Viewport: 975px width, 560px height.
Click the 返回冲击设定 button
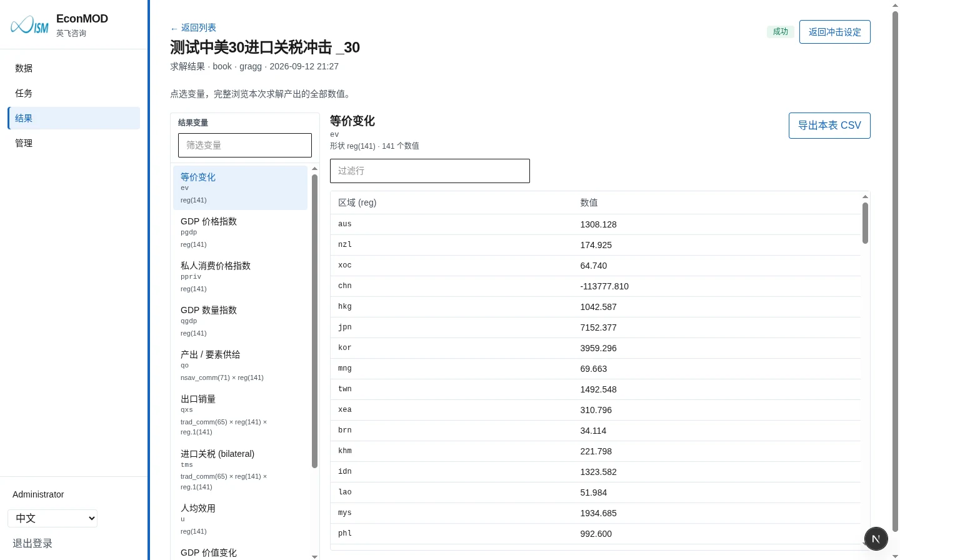(x=834, y=32)
